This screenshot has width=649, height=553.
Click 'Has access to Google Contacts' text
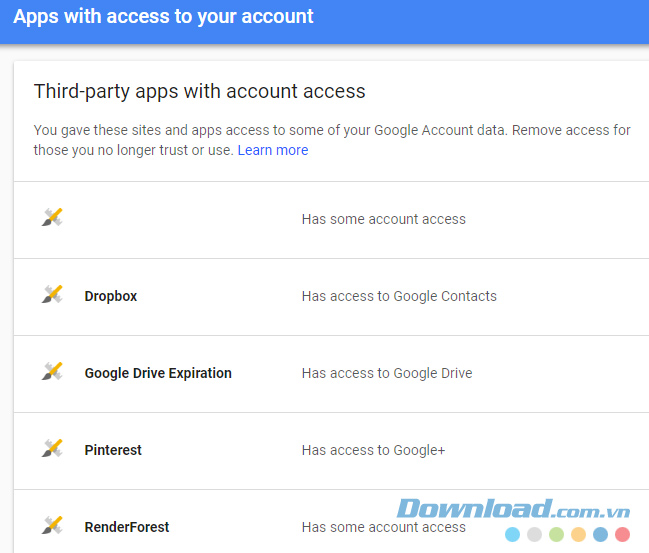point(399,296)
